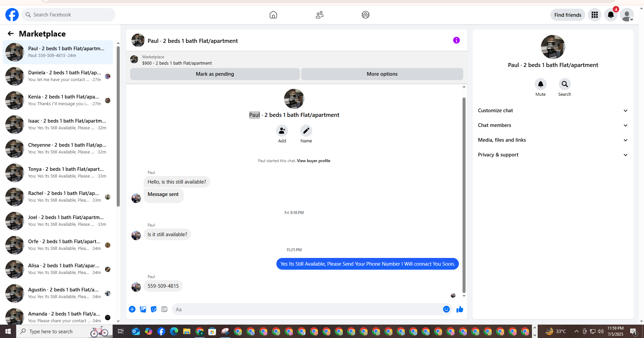Expand Media, files and links section

pyautogui.click(x=553, y=140)
